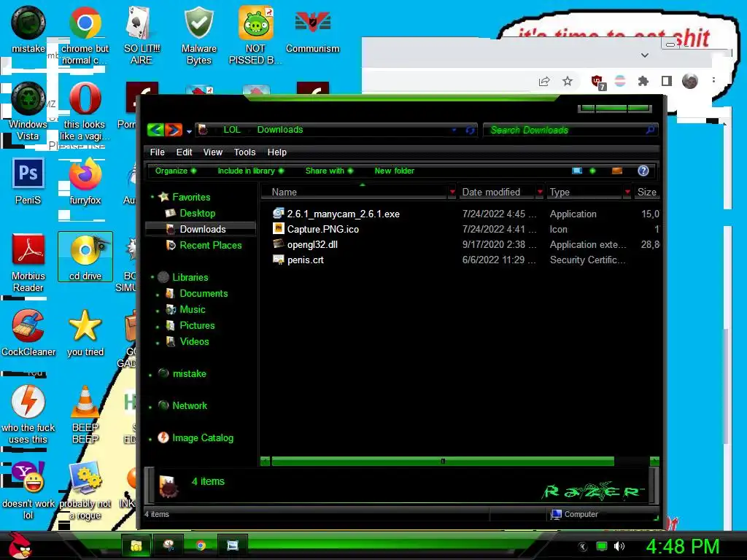
Task: Open the cd drive desktop icon
Action: click(x=85, y=257)
